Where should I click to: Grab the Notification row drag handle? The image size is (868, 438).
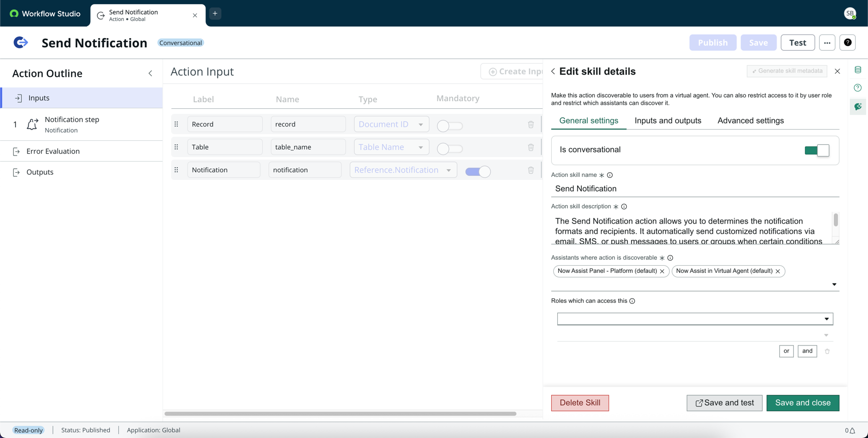176,170
